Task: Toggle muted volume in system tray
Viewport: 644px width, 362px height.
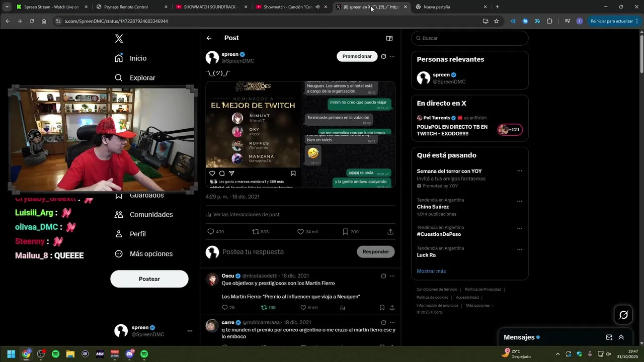Action: (609, 354)
